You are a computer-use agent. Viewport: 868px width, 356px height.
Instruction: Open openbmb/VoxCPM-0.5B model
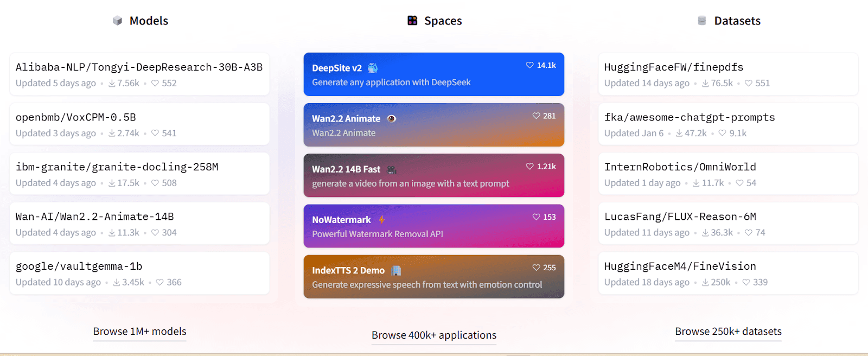[76, 117]
